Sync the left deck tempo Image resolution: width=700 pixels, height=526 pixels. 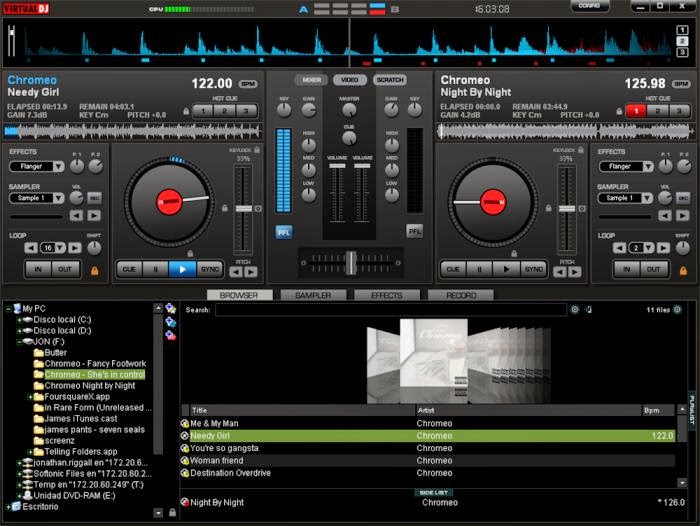point(209,269)
